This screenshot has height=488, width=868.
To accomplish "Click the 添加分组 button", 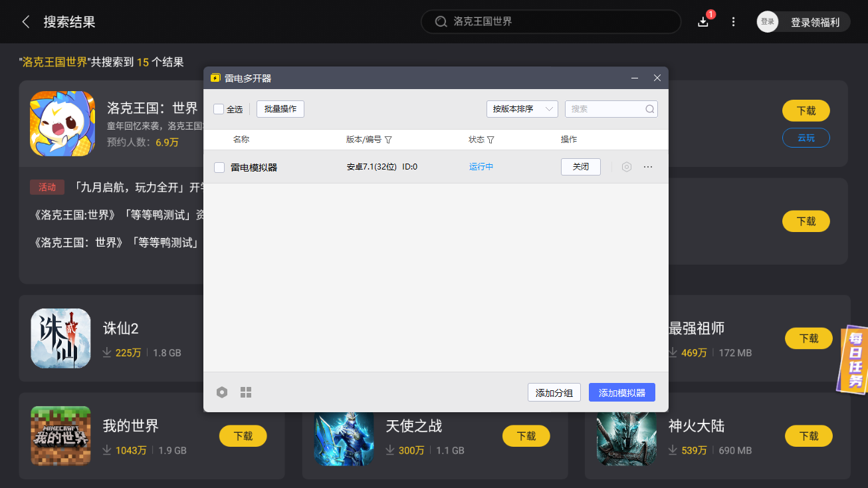I will click(554, 392).
